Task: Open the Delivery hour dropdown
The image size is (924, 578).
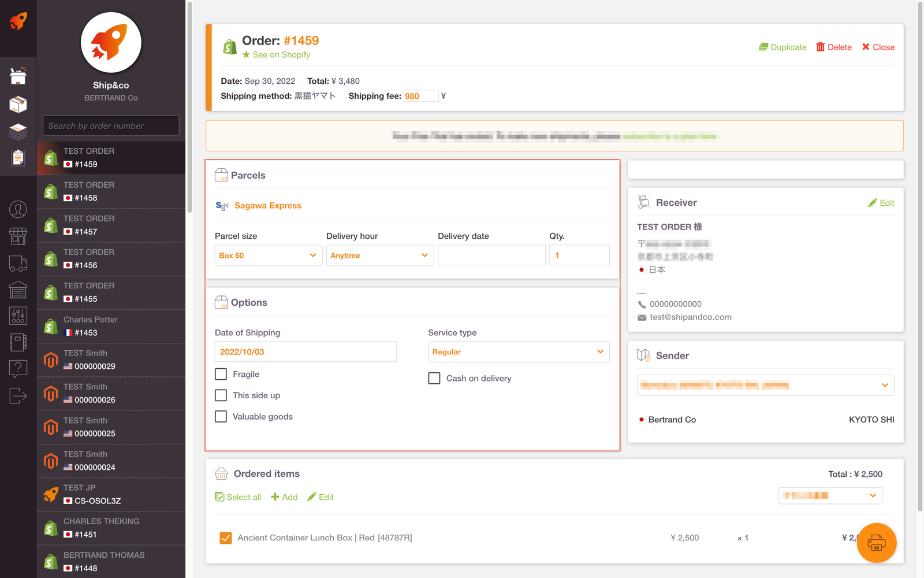Action: click(x=379, y=255)
